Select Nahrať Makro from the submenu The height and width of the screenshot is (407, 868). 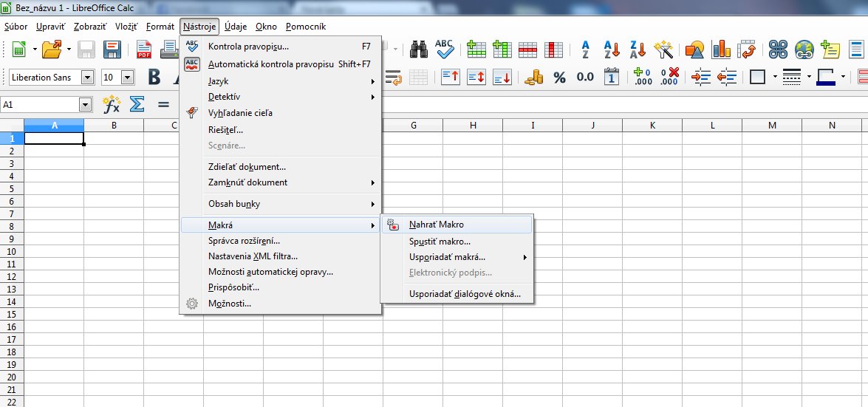coord(457,225)
